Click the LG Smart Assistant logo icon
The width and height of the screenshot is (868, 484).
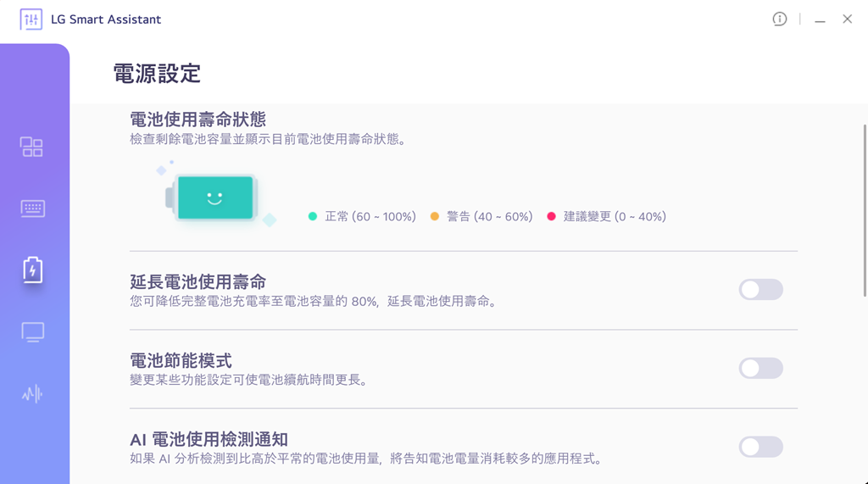coord(31,19)
